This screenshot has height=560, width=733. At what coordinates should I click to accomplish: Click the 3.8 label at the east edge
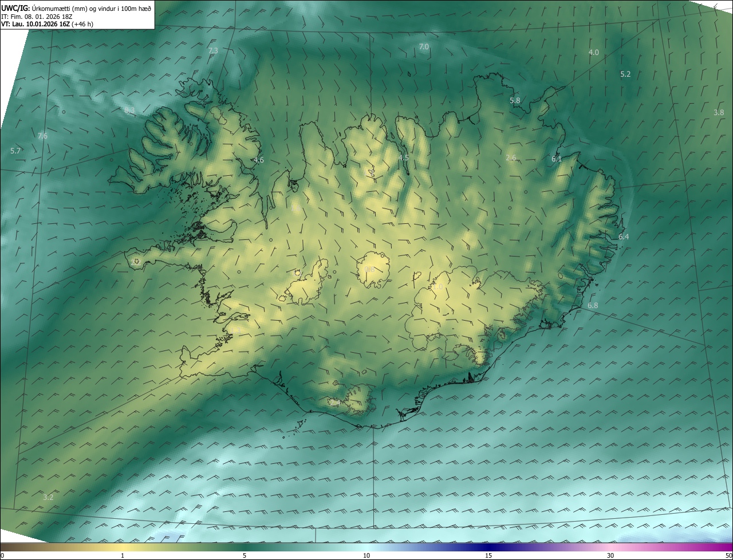click(x=719, y=113)
